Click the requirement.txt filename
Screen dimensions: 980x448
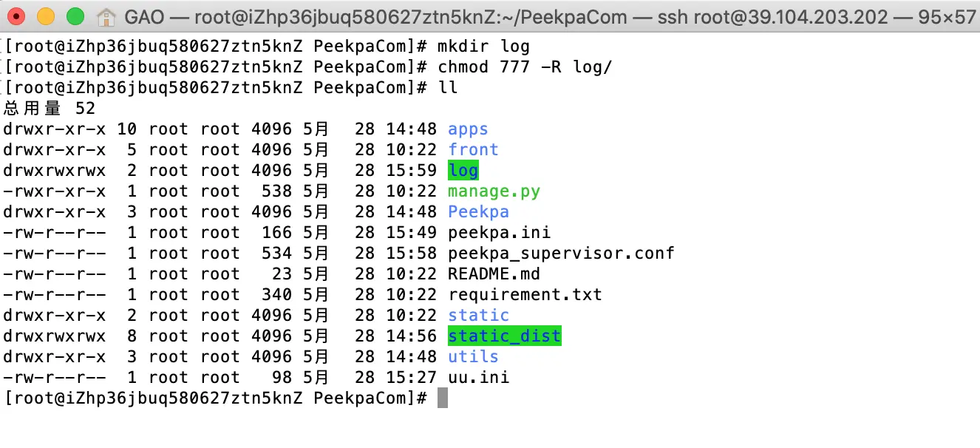tap(525, 295)
